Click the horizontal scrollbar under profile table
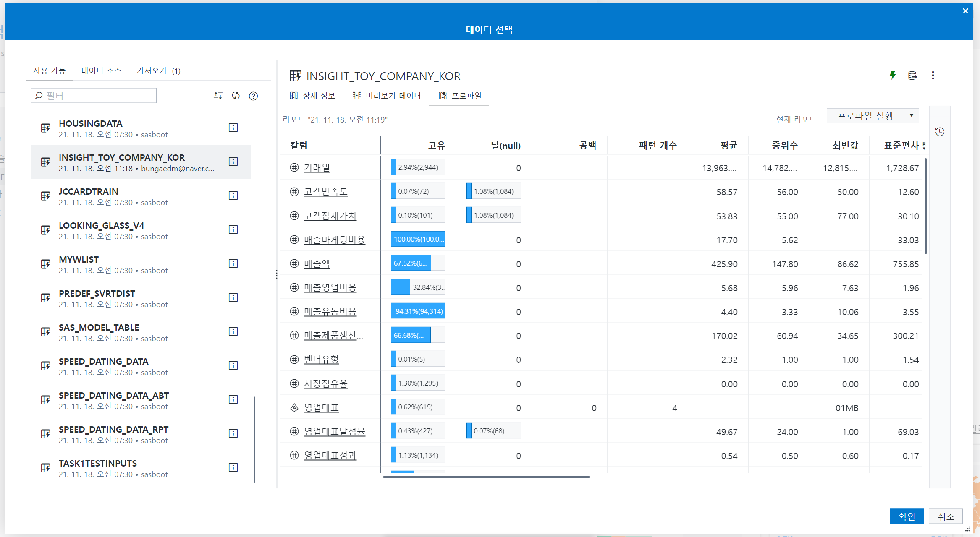 coord(486,477)
